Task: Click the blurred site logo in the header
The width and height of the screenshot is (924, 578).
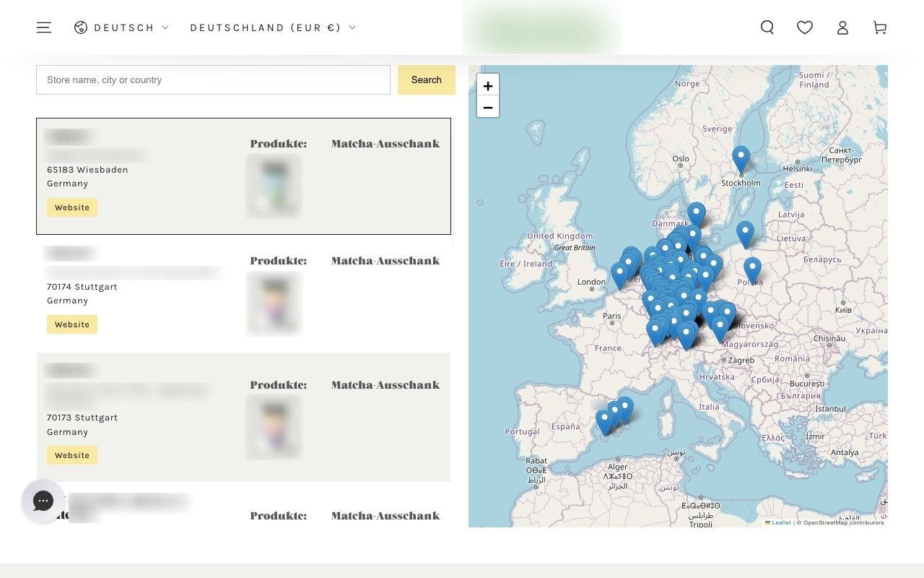Action: 541,29
